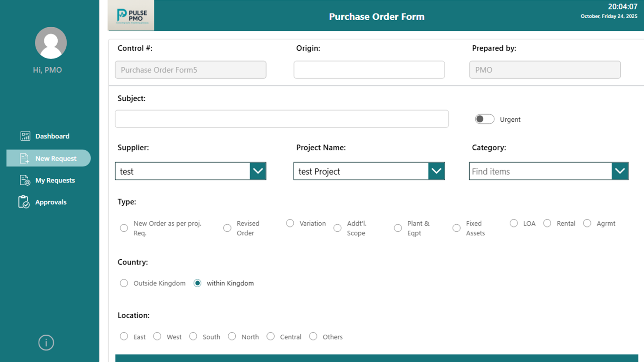Open the info icon in sidebar
The height and width of the screenshot is (362, 644).
[46, 343]
